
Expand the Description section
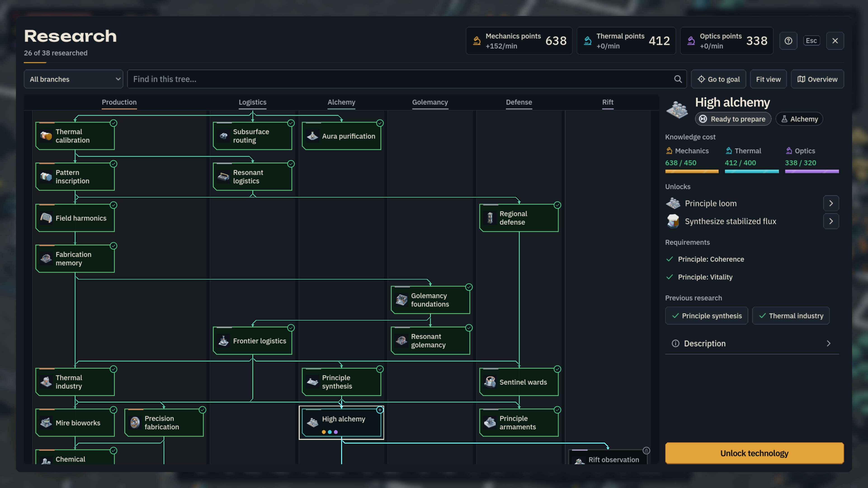coord(752,343)
